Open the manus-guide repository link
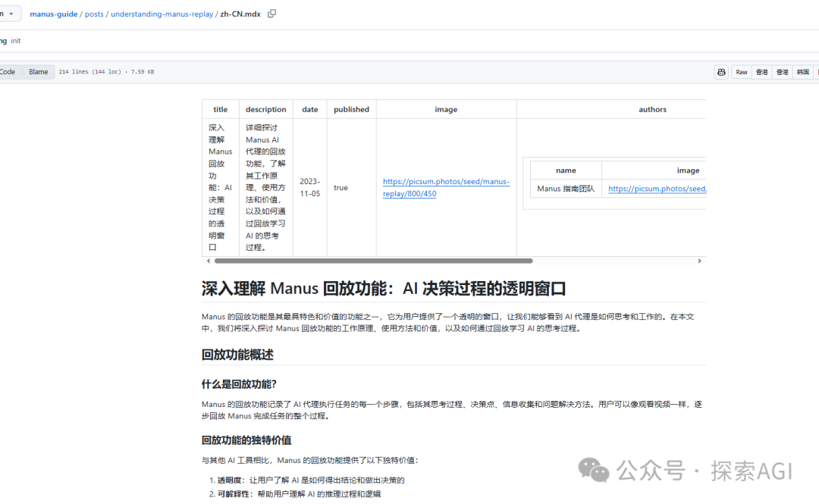This screenshot has width=819, height=504. point(53,14)
